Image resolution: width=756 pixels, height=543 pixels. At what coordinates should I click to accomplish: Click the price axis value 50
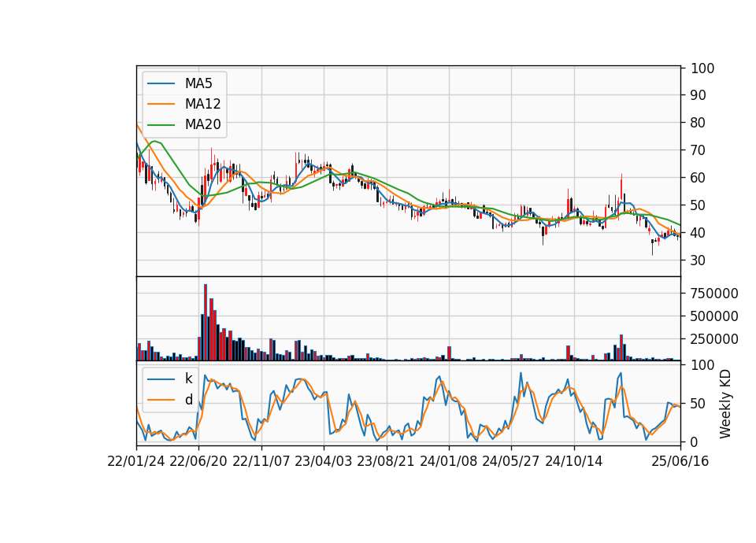pos(699,205)
